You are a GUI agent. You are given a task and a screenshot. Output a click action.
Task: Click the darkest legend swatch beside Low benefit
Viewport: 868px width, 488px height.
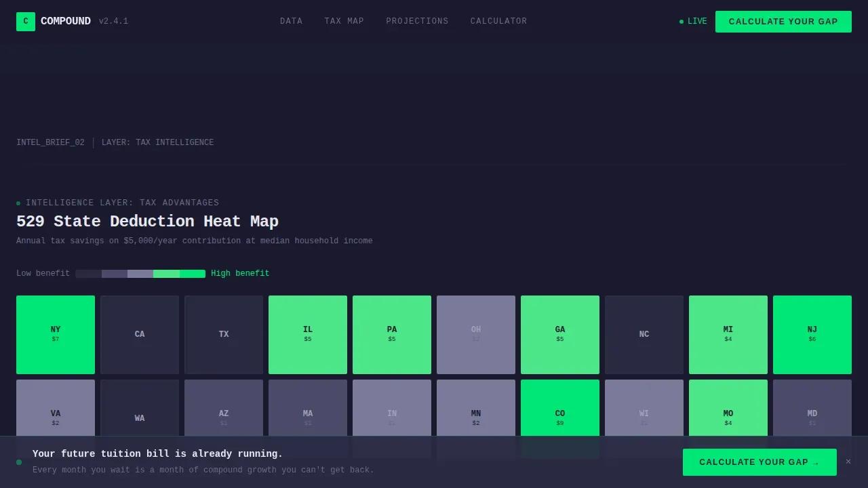click(x=88, y=274)
